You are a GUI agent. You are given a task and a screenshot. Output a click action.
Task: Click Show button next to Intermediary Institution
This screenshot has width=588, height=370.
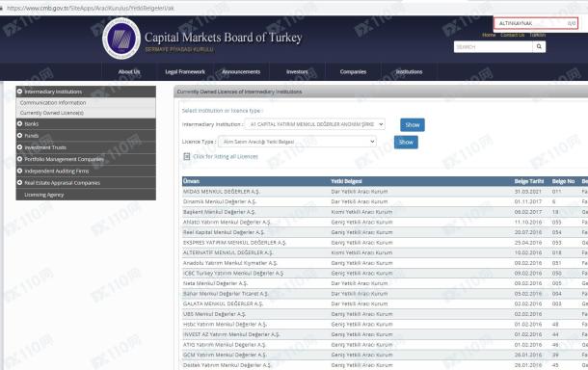[x=413, y=125]
